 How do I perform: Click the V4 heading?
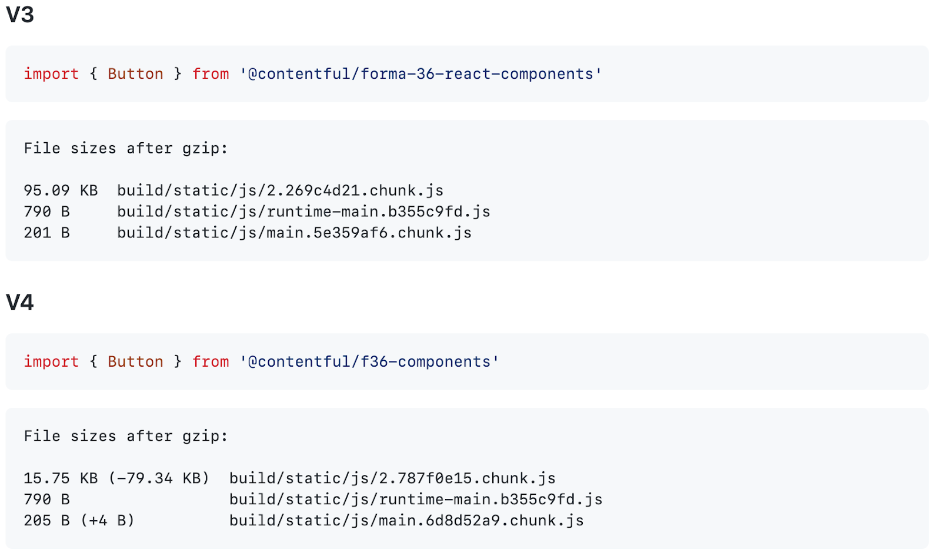(20, 302)
